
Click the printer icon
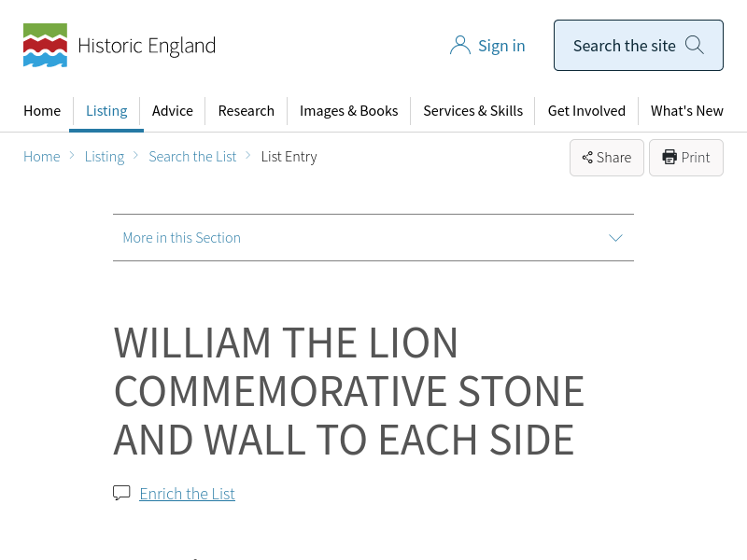669,158
